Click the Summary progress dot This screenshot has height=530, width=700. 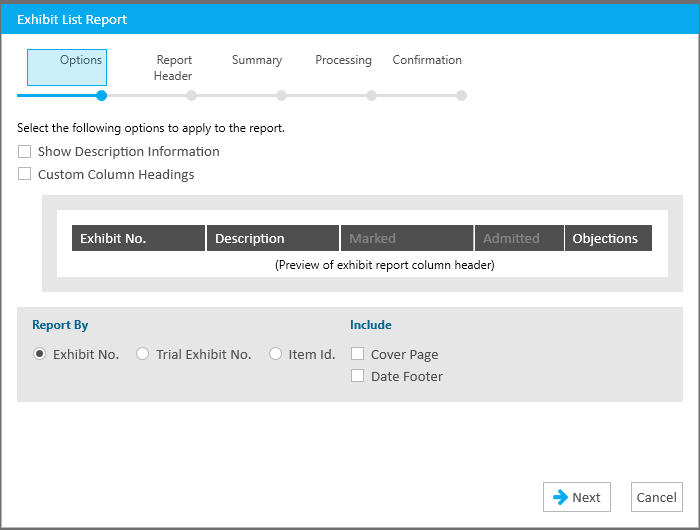(281, 96)
